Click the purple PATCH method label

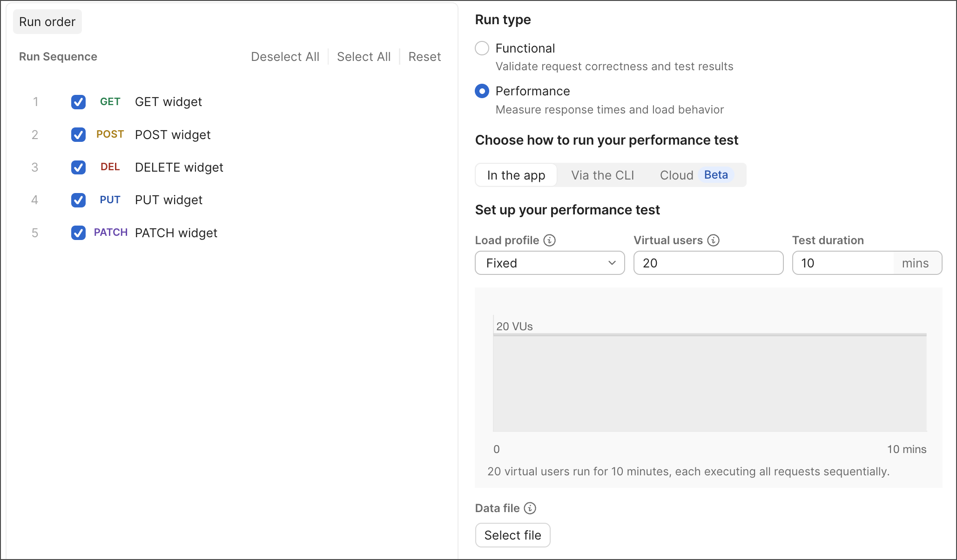click(111, 233)
